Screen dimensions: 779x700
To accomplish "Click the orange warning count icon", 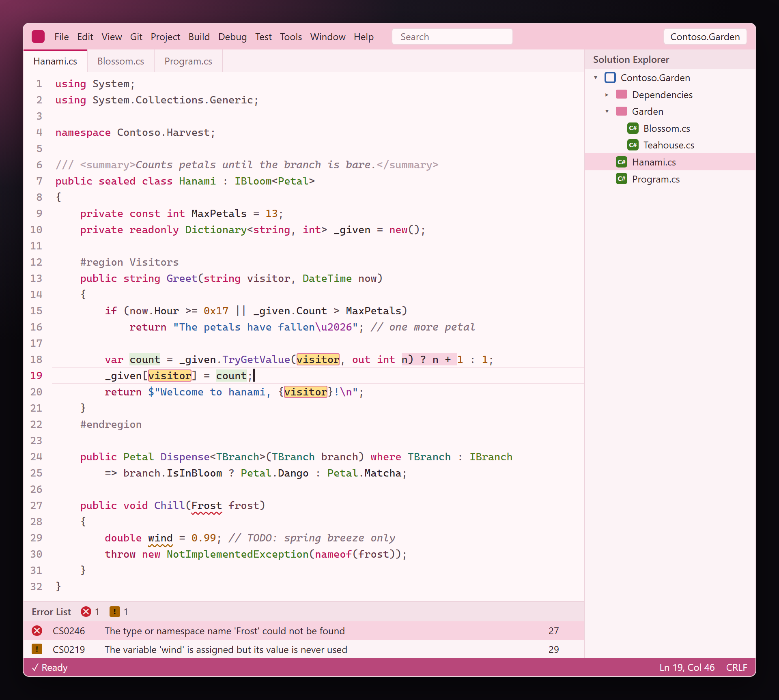I will [x=115, y=612].
